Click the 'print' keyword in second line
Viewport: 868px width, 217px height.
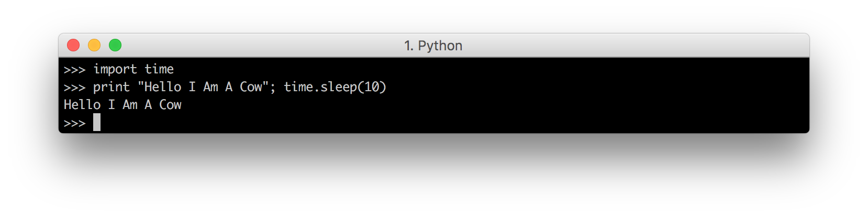tap(112, 88)
